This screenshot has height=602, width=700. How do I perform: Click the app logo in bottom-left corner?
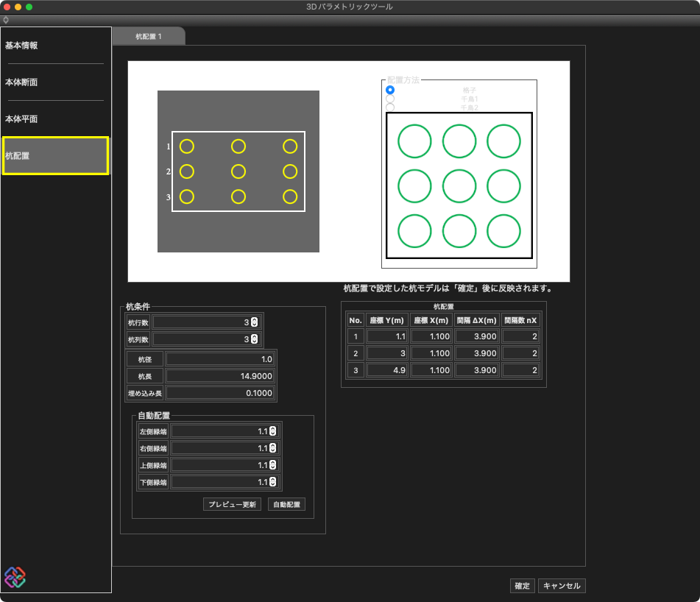pos(15,577)
